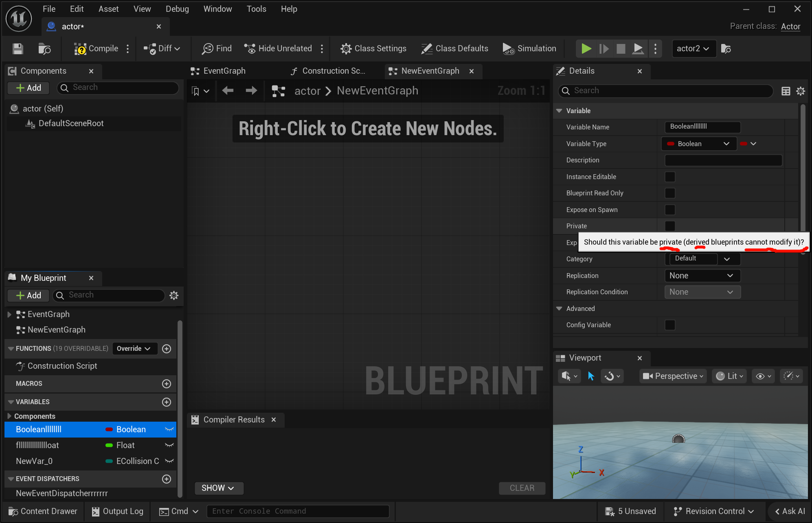Open the Debug menu
Image resolution: width=812 pixels, height=523 pixels.
pyautogui.click(x=177, y=9)
